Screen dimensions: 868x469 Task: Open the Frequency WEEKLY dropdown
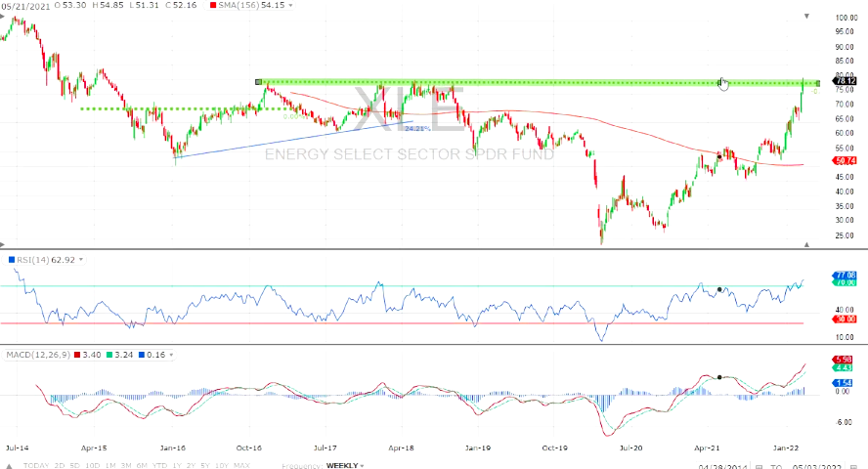click(x=345, y=466)
